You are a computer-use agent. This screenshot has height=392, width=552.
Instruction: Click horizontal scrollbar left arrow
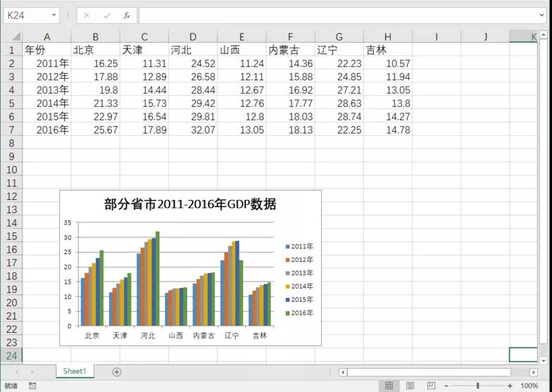point(344,372)
